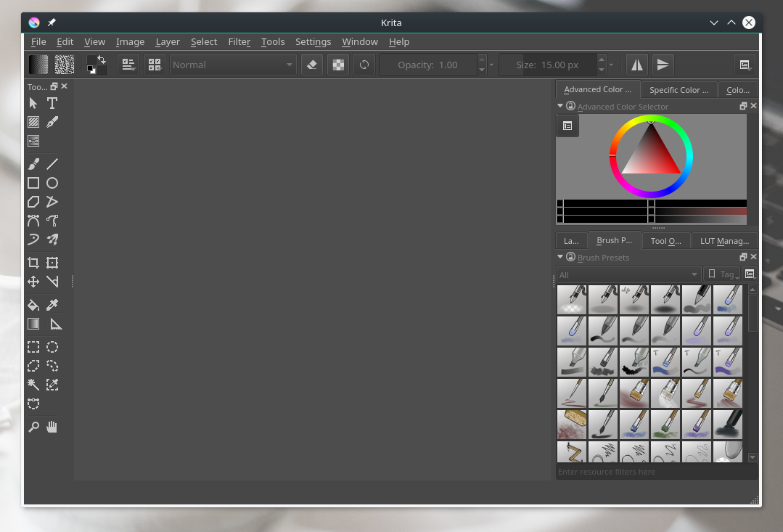Select the first brush preset thumbnail
The height and width of the screenshot is (532, 783).
572,300
